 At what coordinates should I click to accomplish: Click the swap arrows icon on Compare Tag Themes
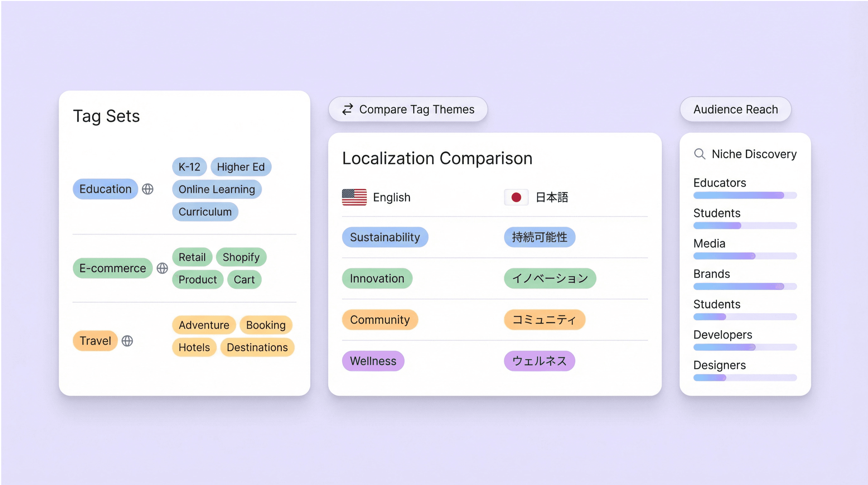[347, 109]
